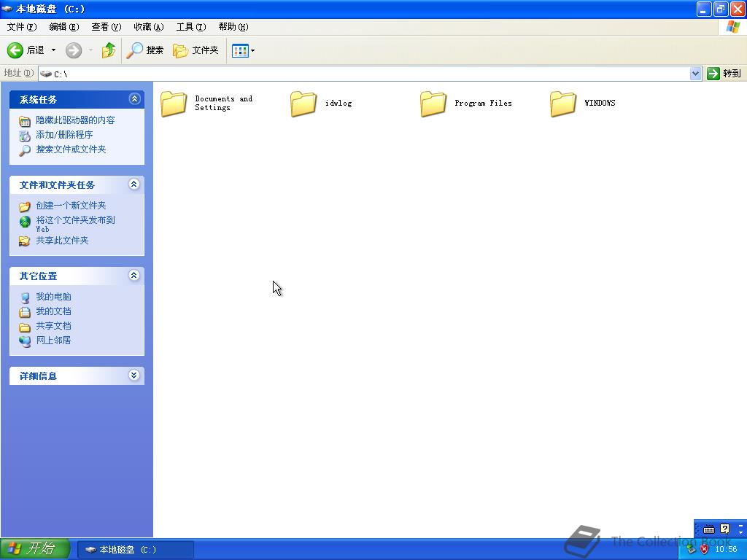
Task: Click the My Documents icon in sidebar
Action: (x=25, y=312)
